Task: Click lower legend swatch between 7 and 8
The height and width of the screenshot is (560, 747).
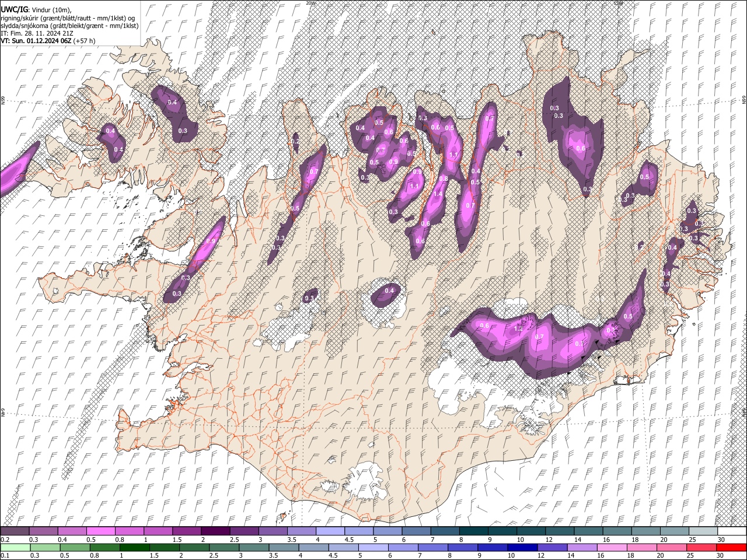Action: point(432,547)
